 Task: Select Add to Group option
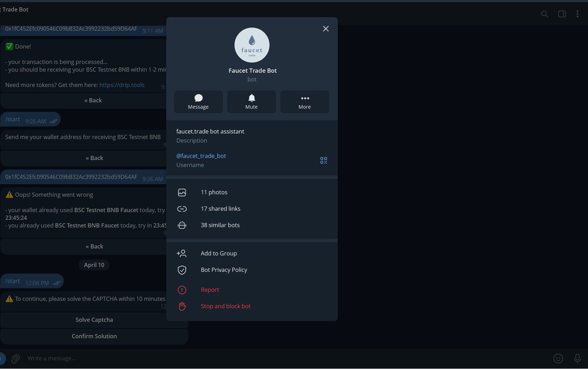pyautogui.click(x=252, y=254)
